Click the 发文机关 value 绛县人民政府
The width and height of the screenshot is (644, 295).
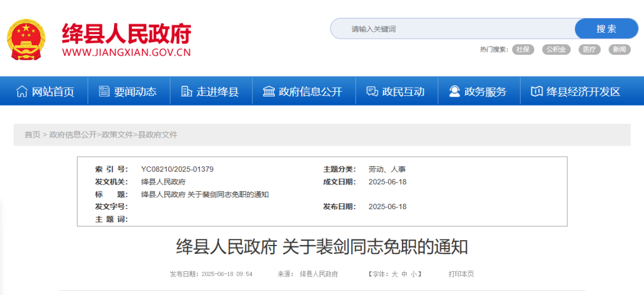click(x=163, y=182)
